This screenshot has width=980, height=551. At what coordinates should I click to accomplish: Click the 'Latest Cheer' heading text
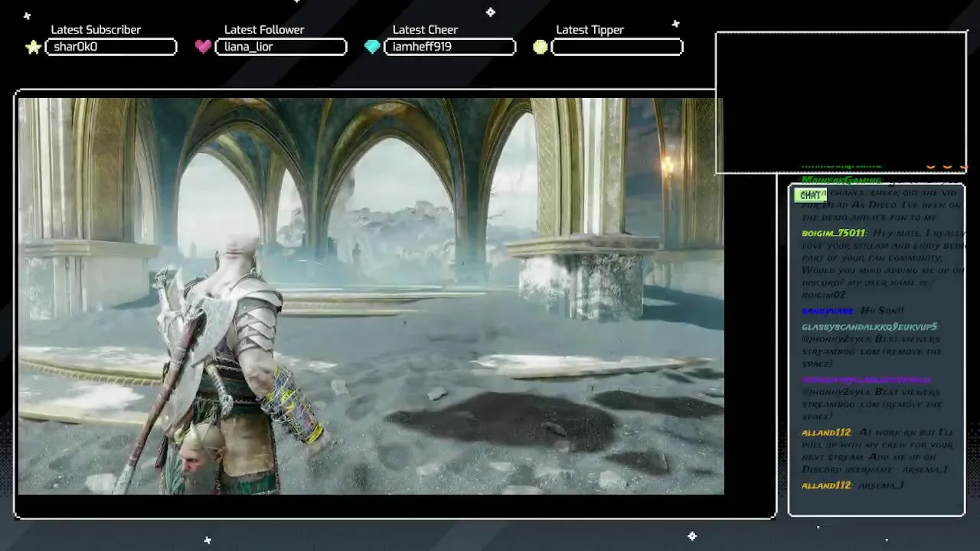point(425,30)
